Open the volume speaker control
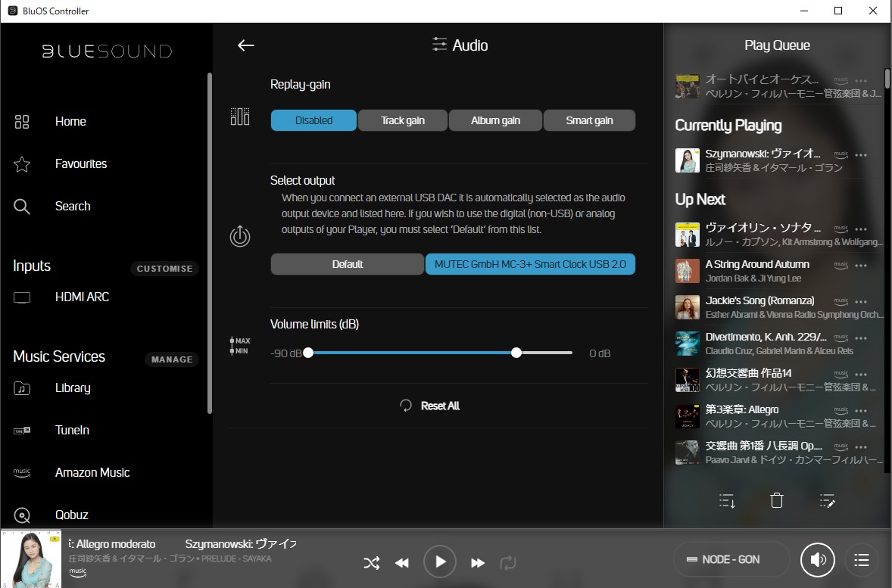Image resolution: width=892 pixels, height=588 pixels. [817, 560]
